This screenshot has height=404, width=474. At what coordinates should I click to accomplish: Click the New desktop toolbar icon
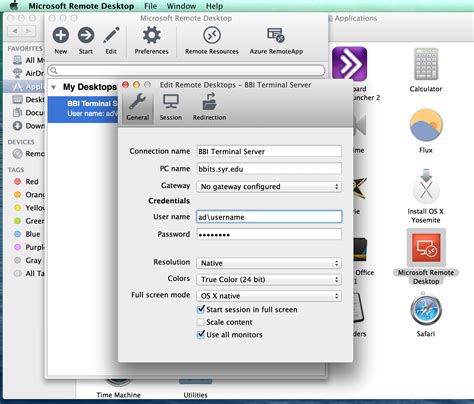click(x=61, y=35)
